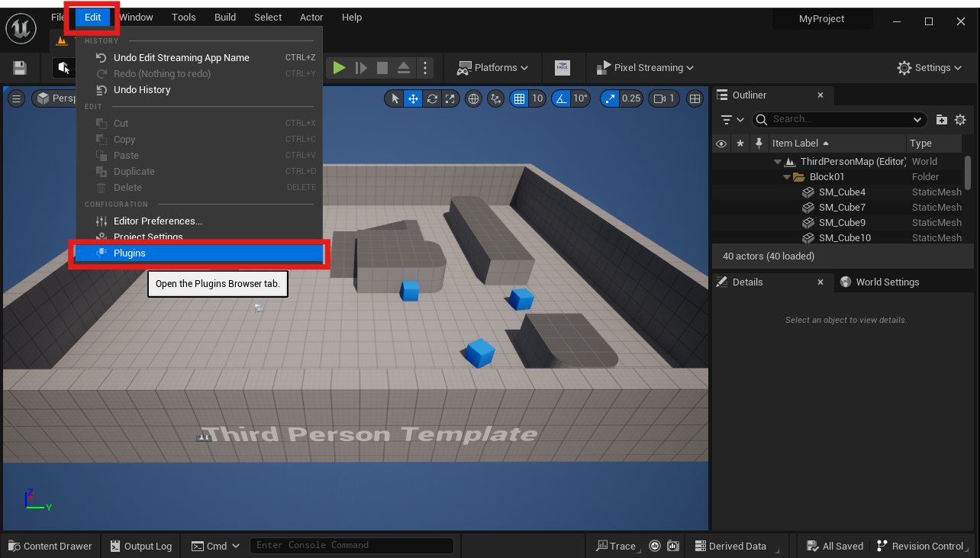
Task: Select the scale transform tool
Action: point(450,98)
